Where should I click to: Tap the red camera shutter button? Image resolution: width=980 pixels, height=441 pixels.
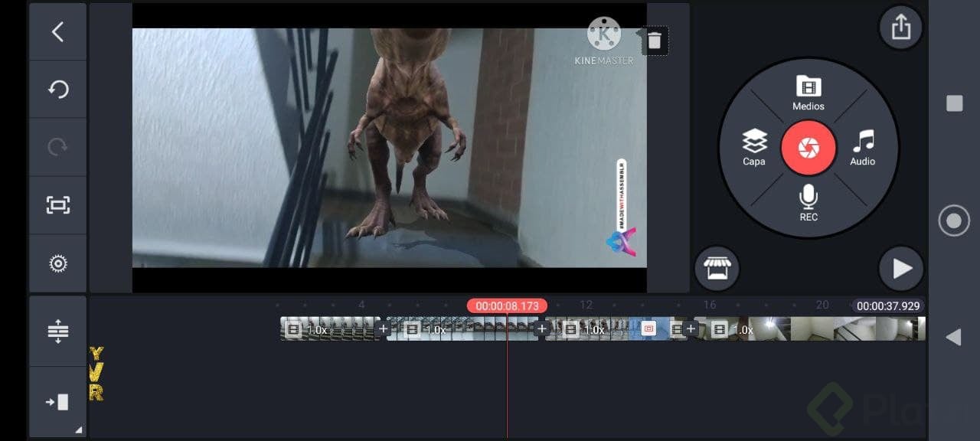pos(808,148)
